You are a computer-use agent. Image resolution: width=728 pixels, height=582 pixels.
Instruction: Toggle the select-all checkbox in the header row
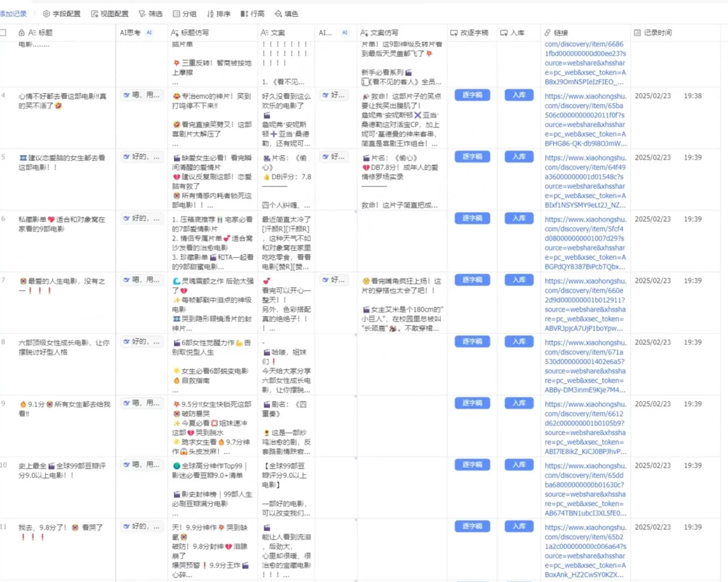click(x=3, y=32)
